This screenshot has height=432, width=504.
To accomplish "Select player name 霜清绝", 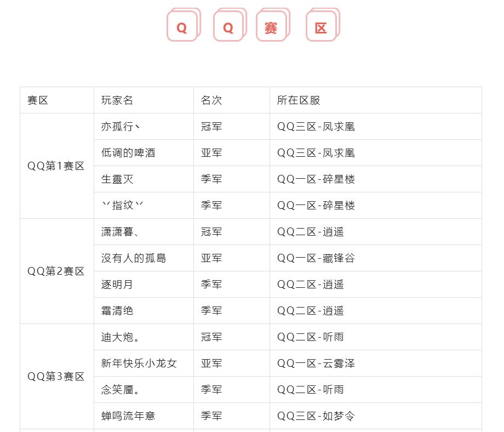I will (117, 311).
